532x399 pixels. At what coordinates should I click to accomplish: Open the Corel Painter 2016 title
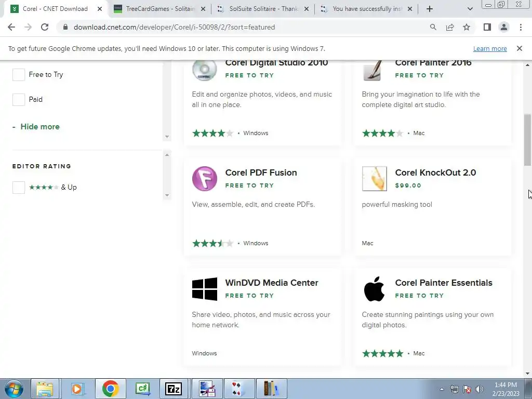(x=433, y=63)
